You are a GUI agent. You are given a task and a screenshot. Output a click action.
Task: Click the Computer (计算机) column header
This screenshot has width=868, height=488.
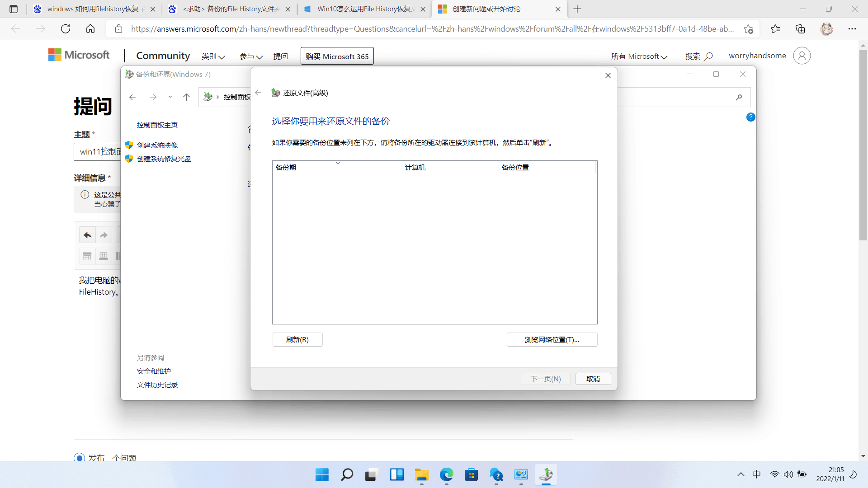[450, 167]
